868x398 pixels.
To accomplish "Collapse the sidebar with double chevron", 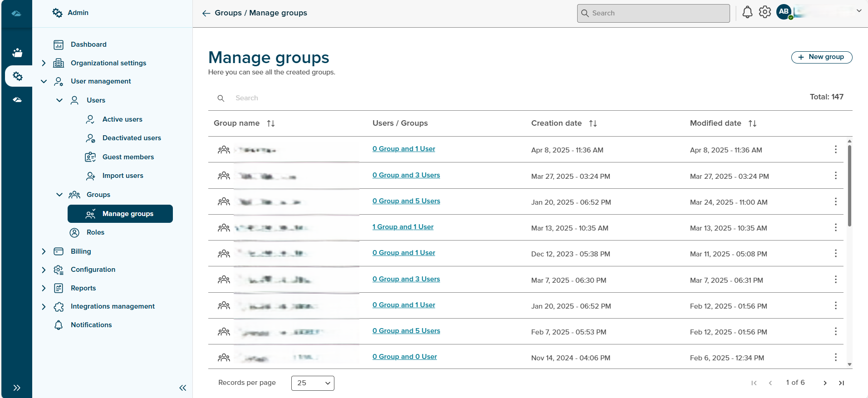I will pyautogui.click(x=183, y=388).
